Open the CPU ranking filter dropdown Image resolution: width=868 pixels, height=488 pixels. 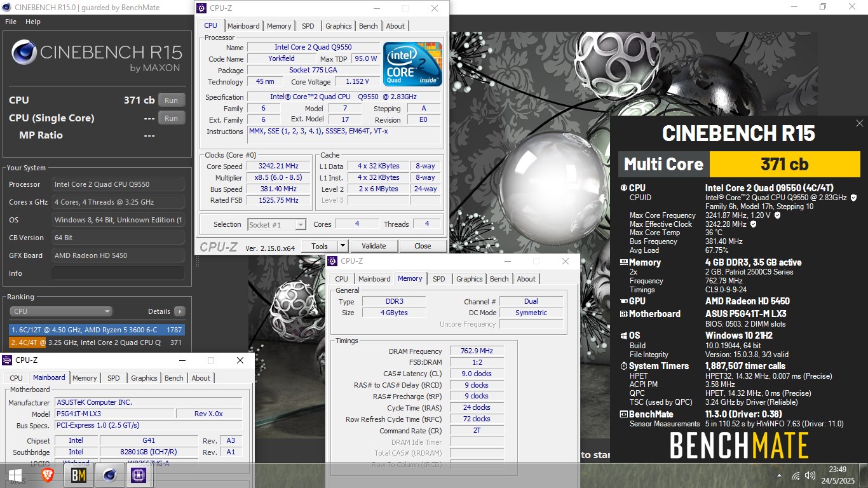[x=61, y=311]
